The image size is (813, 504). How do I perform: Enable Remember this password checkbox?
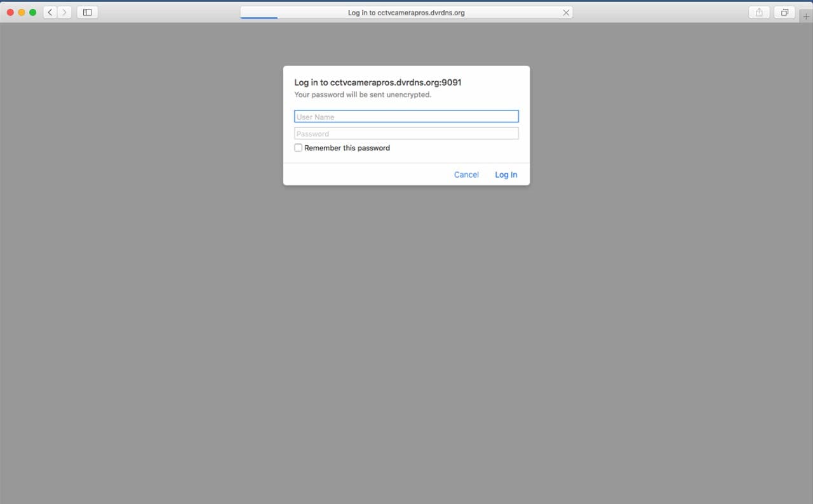298,148
